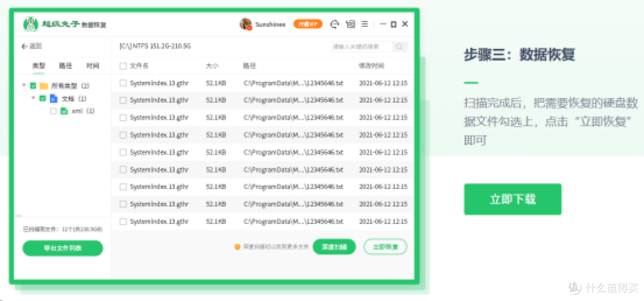Click the [C:\] NTFS drive info text
The height and width of the screenshot is (301, 644).
click(155, 46)
